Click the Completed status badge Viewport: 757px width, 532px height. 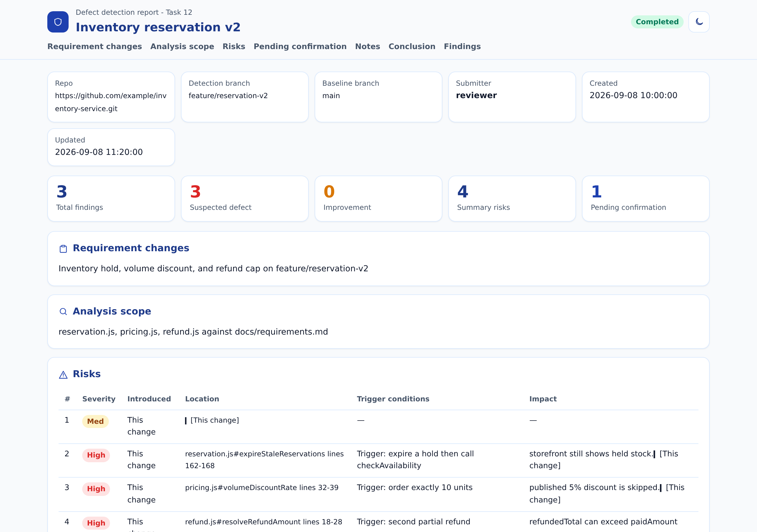(657, 22)
